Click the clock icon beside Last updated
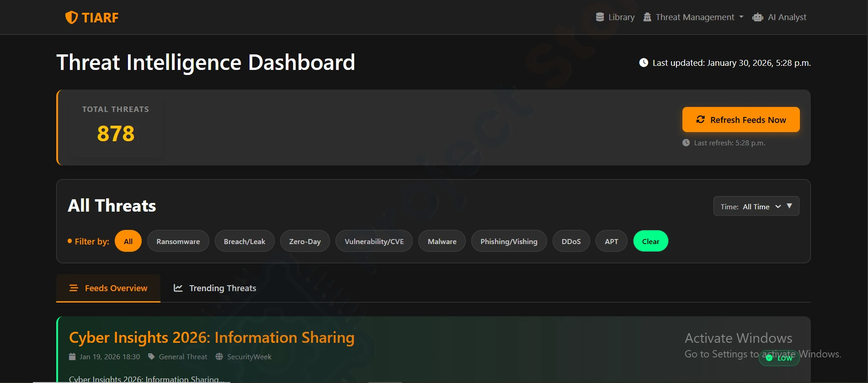The width and height of the screenshot is (868, 383). click(644, 63)
